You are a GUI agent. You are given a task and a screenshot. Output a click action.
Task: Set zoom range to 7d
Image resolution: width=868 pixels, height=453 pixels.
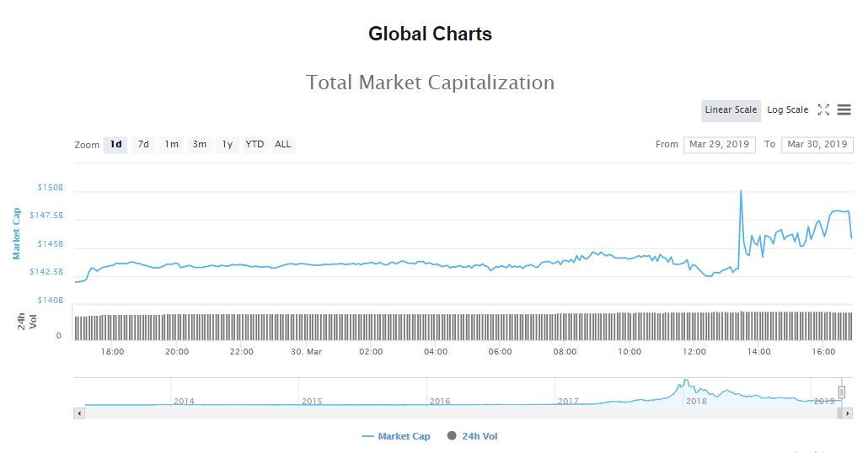click(x=143, y=145)
